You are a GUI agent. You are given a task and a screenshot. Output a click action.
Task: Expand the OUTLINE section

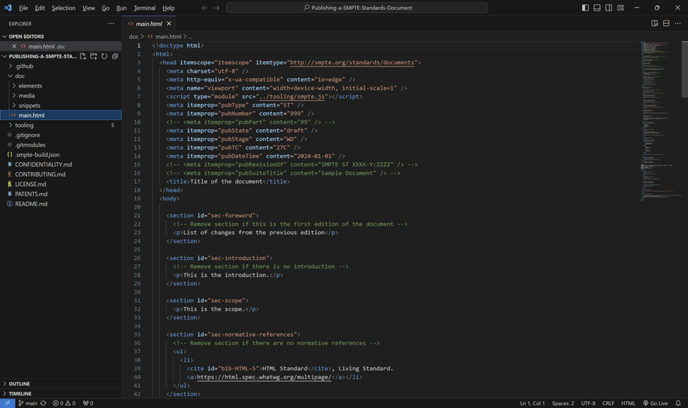19,383
